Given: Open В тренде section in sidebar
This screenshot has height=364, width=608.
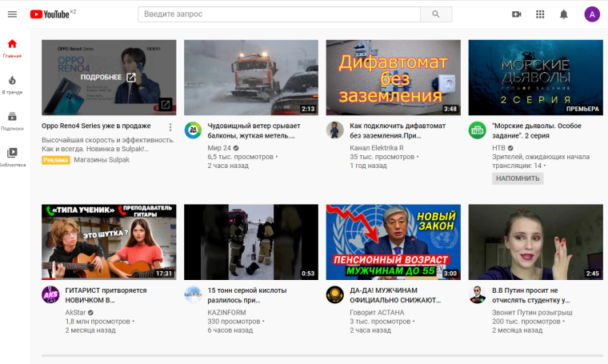Looking at the screenshot, I should [12, 84].
